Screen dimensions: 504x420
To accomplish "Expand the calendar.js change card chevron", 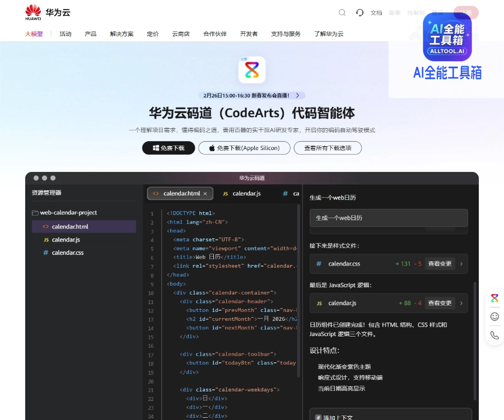I will click(461, 303).
